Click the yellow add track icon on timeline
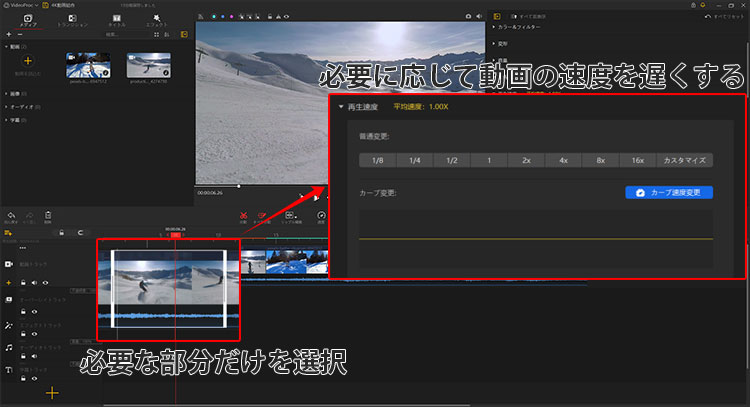Screen dimensions: 750x407 pos(8,232)
